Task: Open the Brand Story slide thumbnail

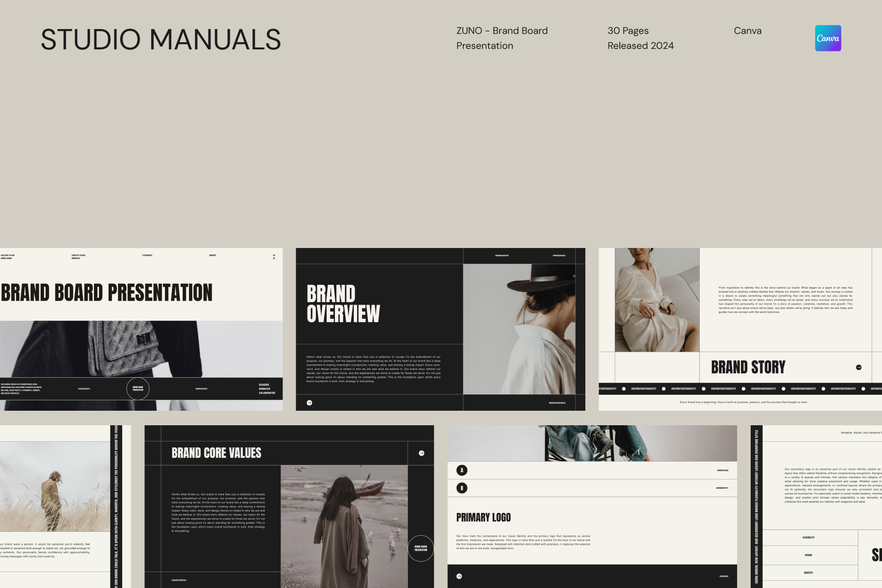Action: tap(740, 329)
